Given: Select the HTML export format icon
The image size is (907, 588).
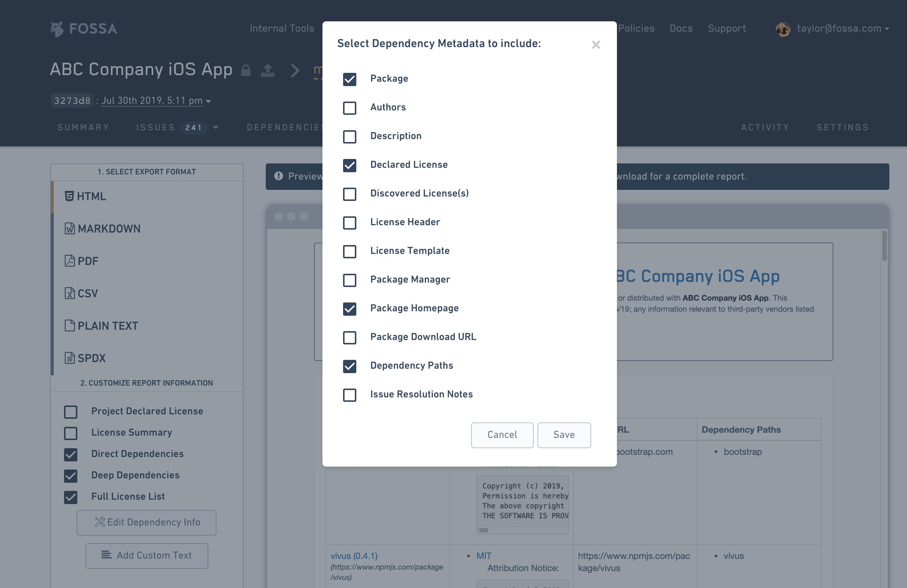Looking at the screenshot, I should click(x=69, y=196).
